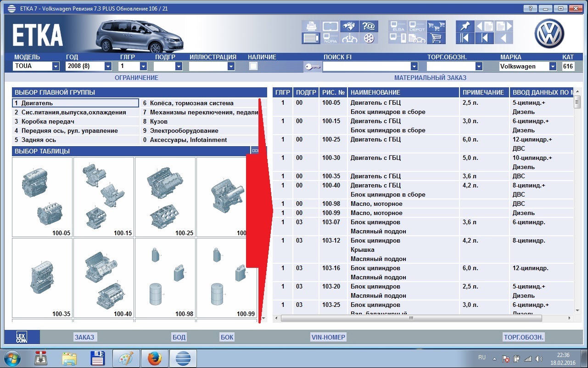Viewport: 588px width, 368px height.
Task: Open search with the binoculars icon
Action: point(349,26)
